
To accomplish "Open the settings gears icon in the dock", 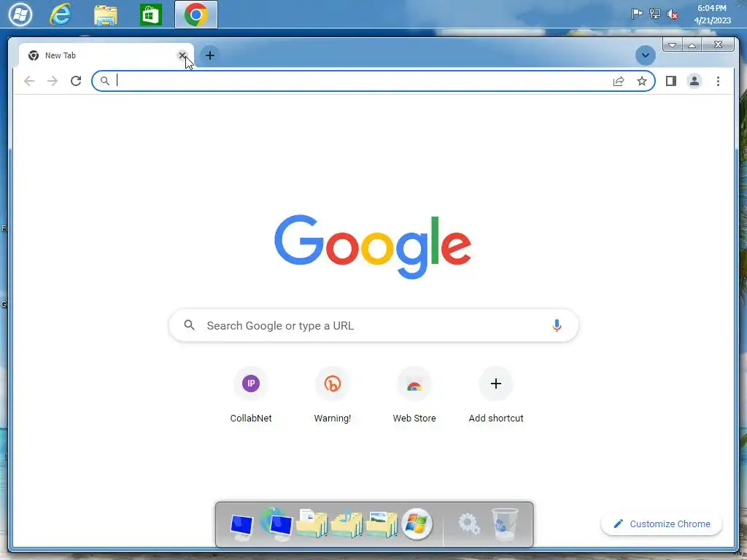I will click(x=469, y=524).
